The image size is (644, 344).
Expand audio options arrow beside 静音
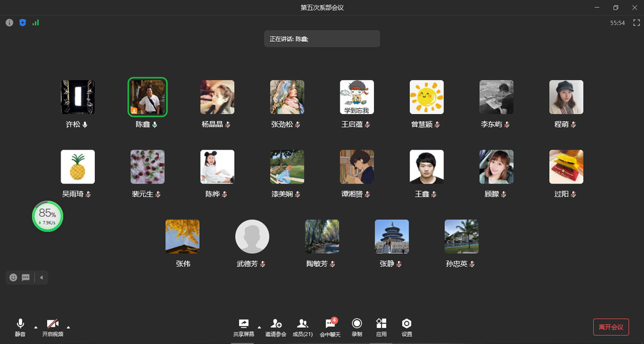click(x=35, y=326)
